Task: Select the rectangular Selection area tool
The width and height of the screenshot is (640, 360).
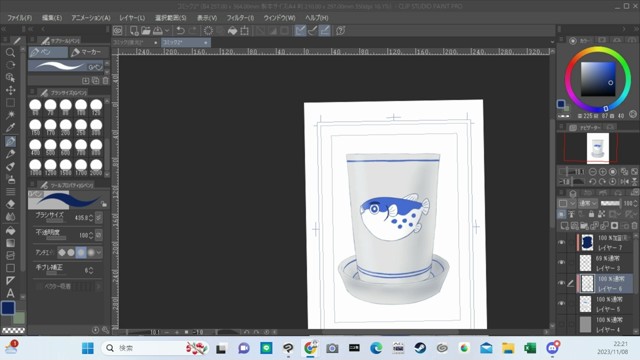Action: tap(10, 103)
